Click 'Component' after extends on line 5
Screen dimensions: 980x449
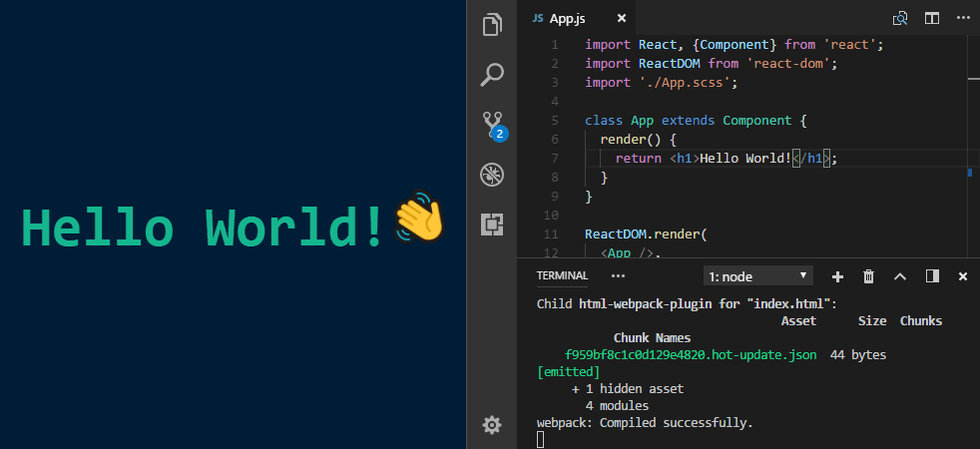(x=756, y=121)
